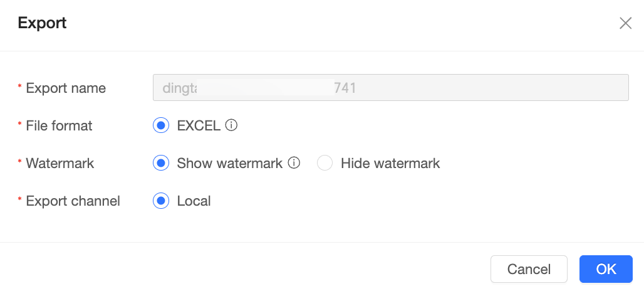
Task: Click the "File format" field label
Action: pyautogui.click(x=59, y=125)
